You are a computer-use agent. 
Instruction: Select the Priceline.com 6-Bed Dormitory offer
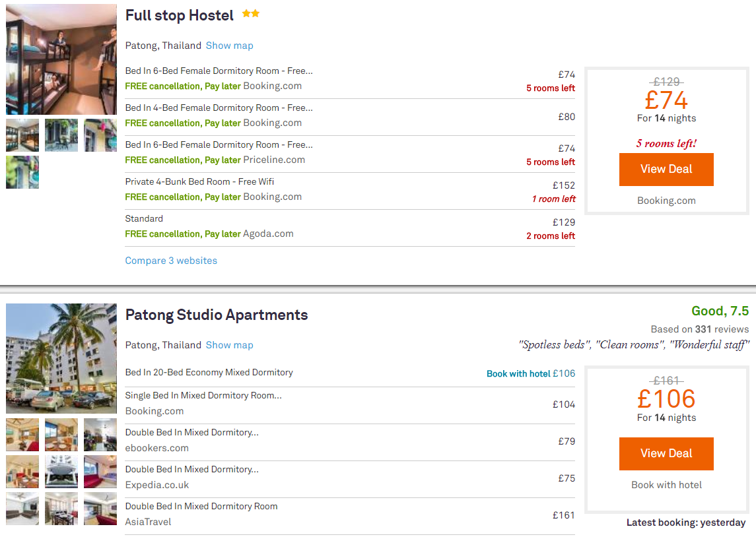tap(350, 154)
